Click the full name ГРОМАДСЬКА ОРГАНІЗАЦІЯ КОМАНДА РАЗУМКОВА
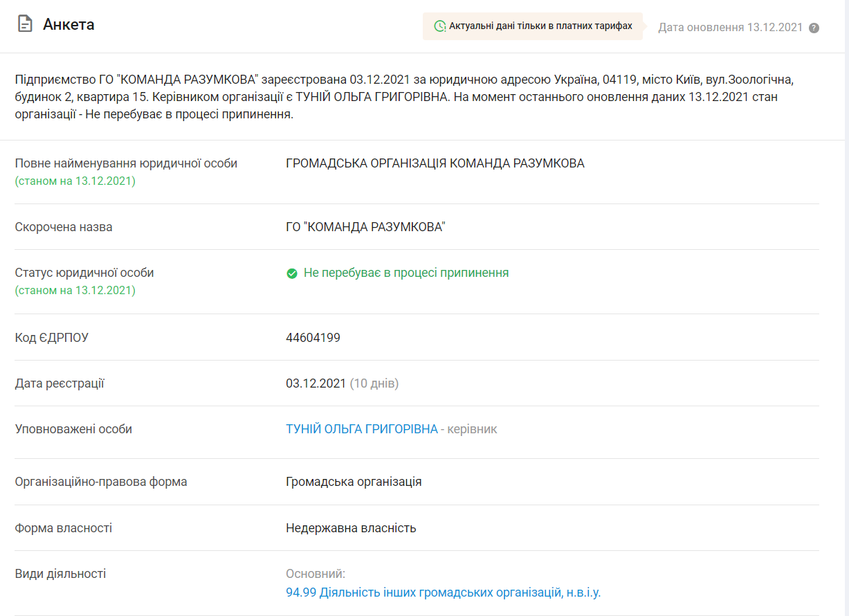 (x=435, y=163)
